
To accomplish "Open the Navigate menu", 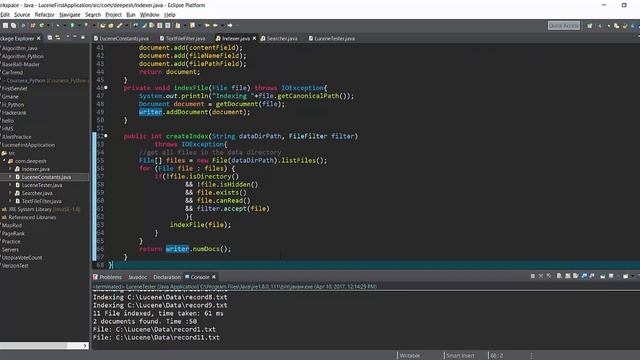I will [x=70, y=15].
